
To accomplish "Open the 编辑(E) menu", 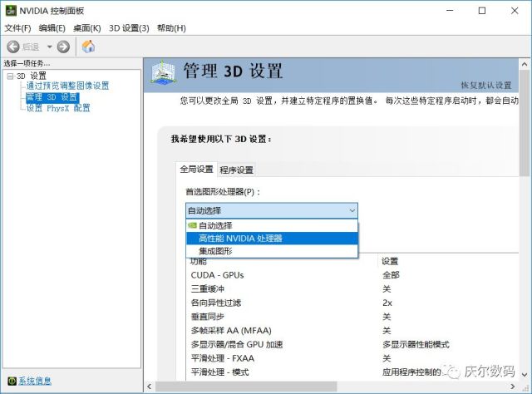I will click(52, 28).
